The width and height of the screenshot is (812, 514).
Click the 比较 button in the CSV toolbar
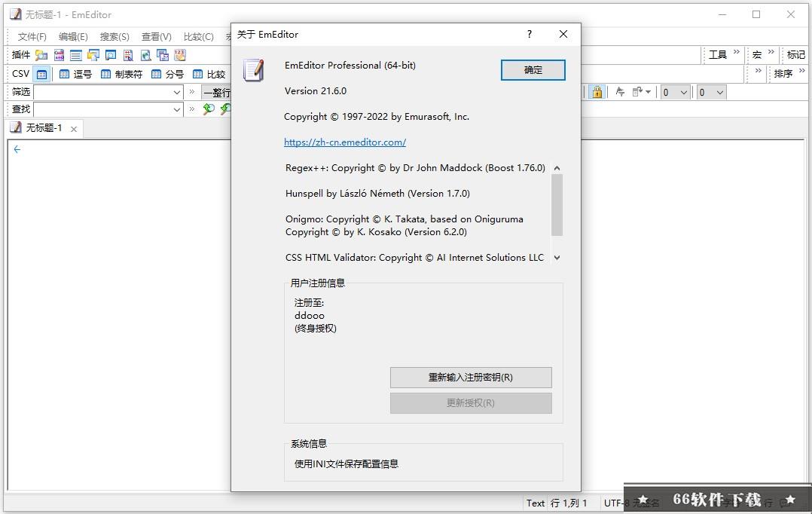tap(209, 74)
